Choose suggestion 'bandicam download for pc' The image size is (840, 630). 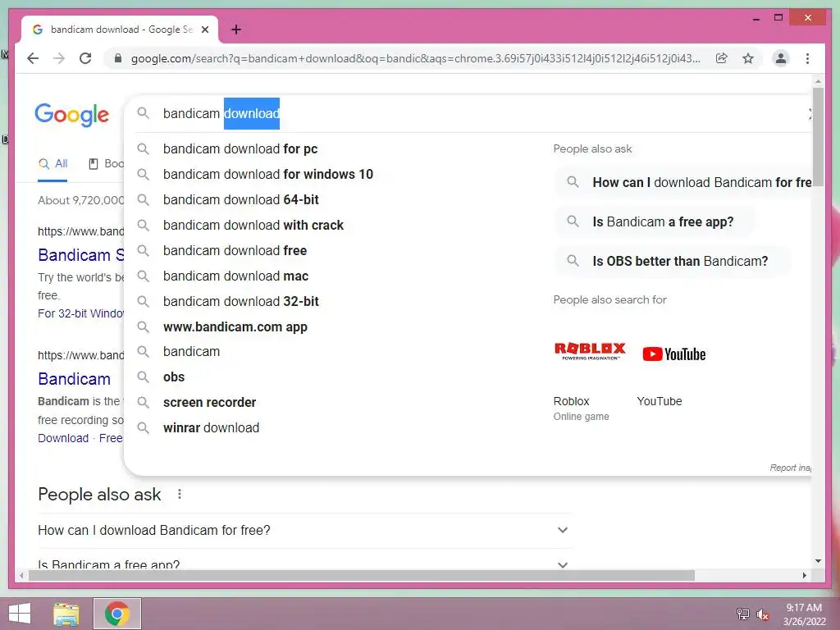click(240, 149)
